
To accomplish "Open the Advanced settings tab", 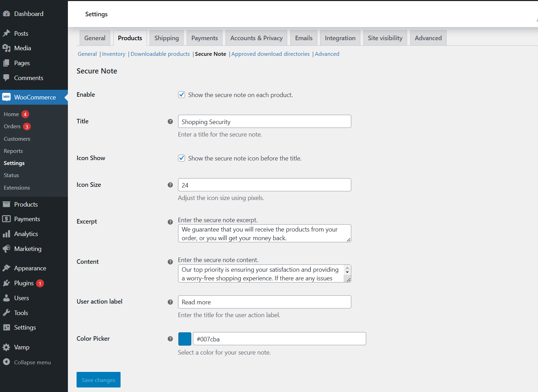I will click(428, 38).
